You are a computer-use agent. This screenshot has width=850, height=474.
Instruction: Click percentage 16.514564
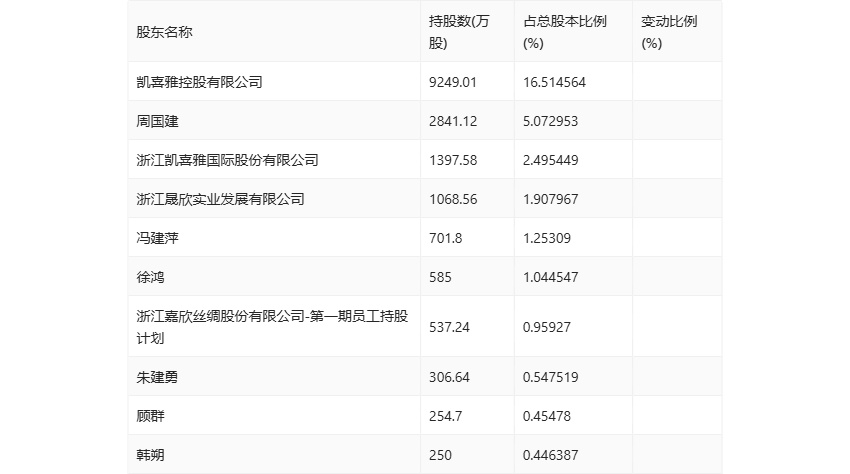554,82
